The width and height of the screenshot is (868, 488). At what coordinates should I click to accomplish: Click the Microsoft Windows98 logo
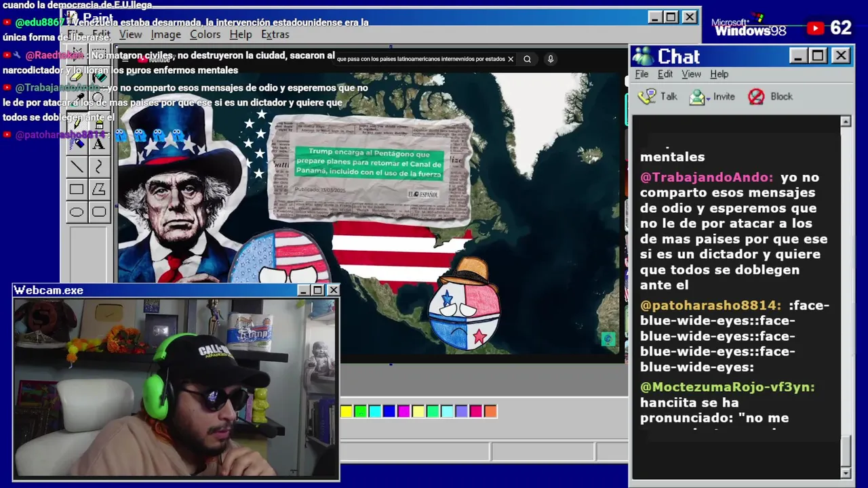tap(749, 27)
